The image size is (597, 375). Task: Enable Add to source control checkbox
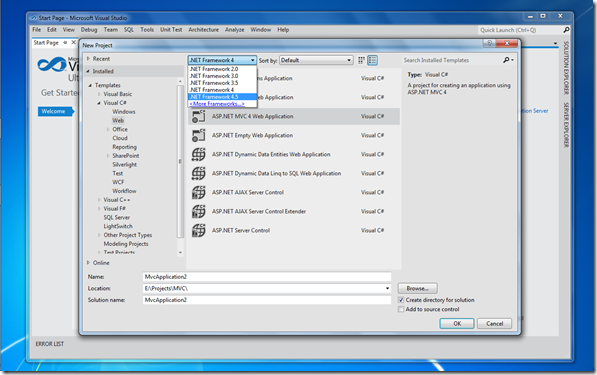[x=401, y=309]
